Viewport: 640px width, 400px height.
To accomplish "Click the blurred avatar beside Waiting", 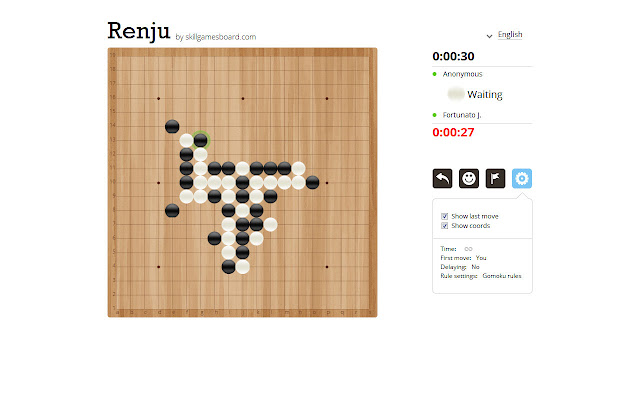I will [456, 94].
